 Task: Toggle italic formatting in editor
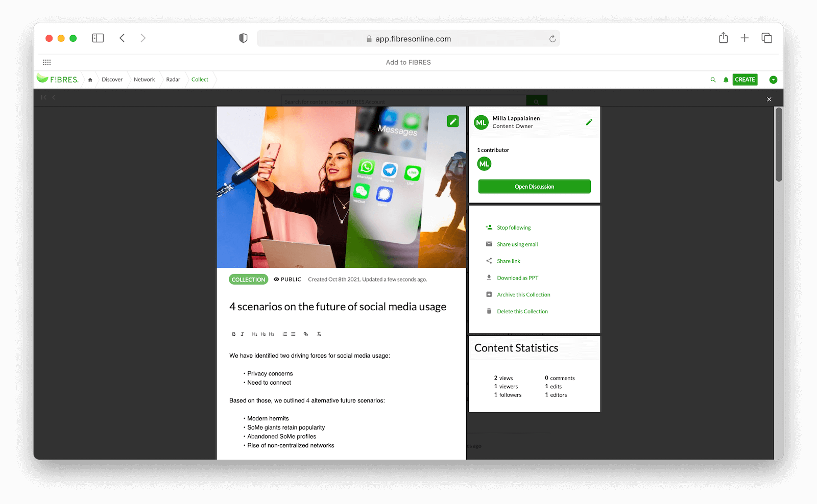click(x=242, y=334)
